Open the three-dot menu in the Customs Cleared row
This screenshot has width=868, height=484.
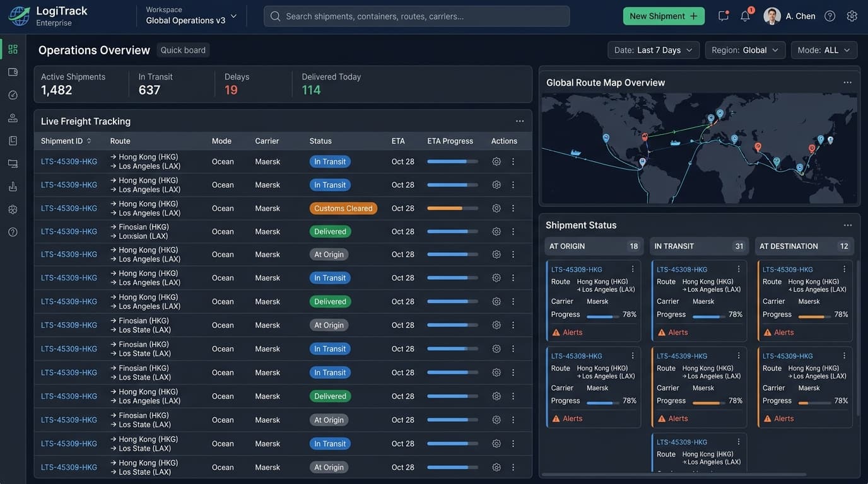[513, 208]
